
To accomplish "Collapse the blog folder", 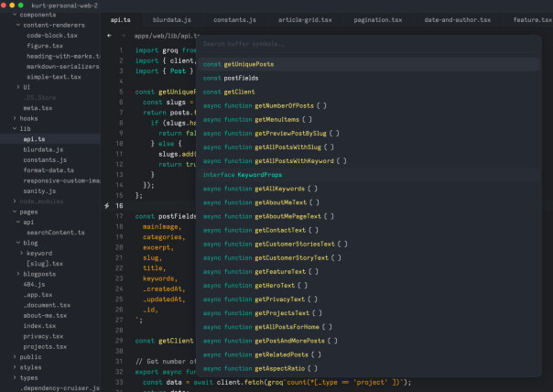I will point(18,243).
